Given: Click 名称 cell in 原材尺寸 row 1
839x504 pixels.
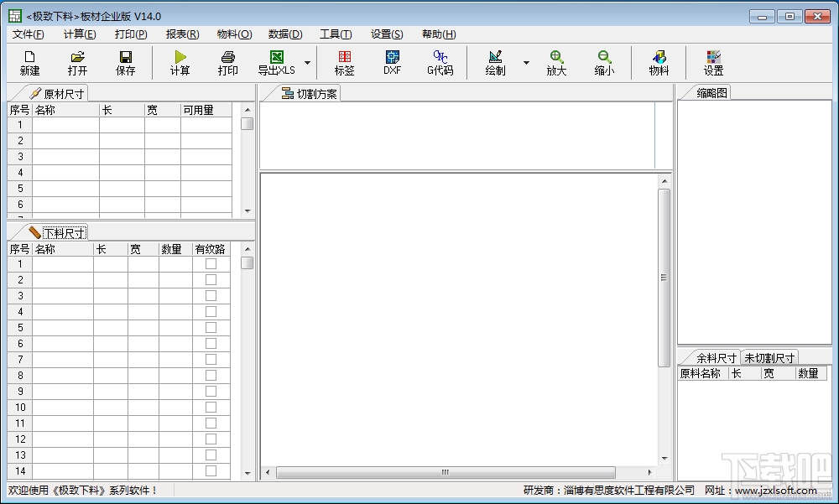Looking at the screenshot, I should point(65,125).
